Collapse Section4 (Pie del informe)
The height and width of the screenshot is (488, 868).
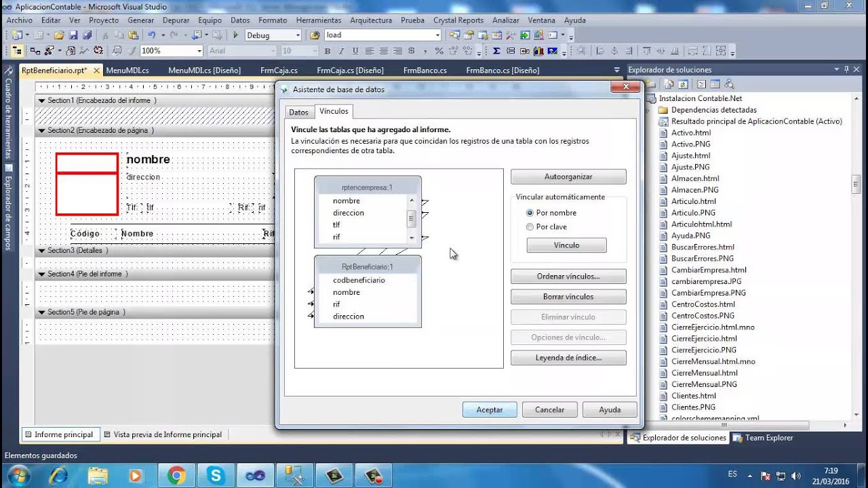[41, 274]
